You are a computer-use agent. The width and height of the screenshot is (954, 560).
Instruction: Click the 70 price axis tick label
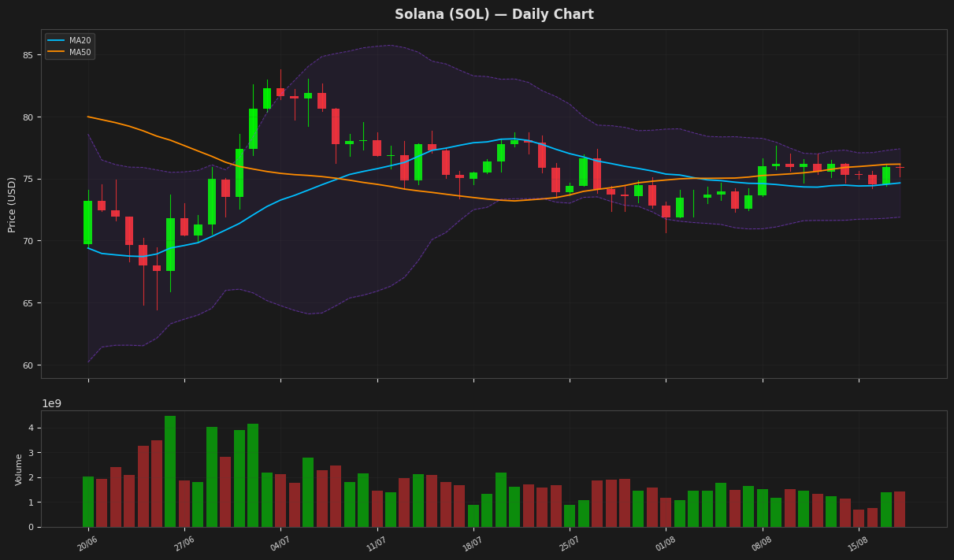point(28,241)
